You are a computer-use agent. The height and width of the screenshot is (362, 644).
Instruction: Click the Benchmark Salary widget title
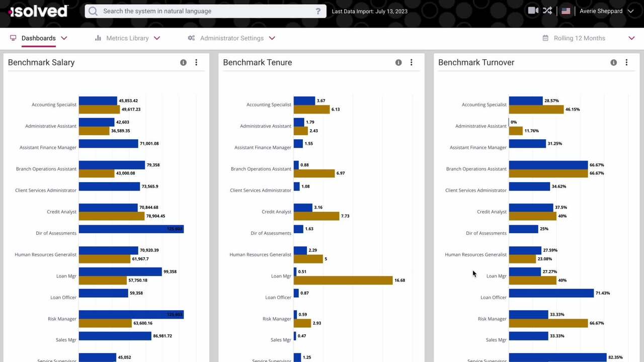point(41,62)
